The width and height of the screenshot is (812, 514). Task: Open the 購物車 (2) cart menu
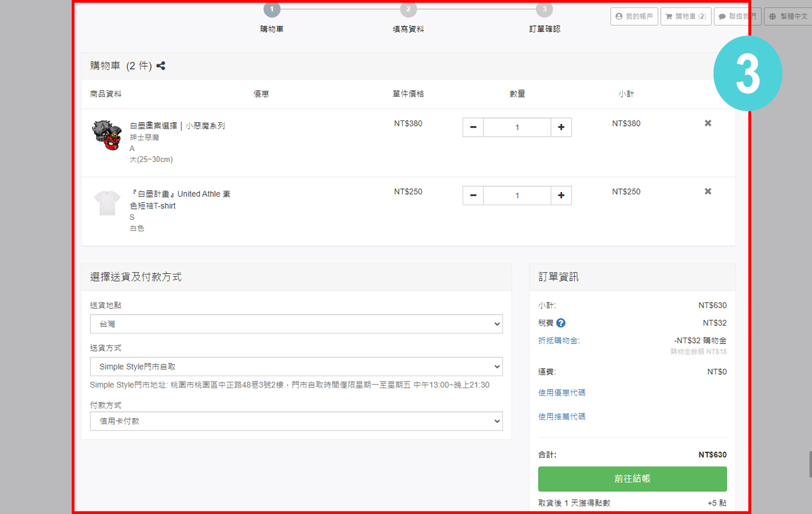(686, 17)
